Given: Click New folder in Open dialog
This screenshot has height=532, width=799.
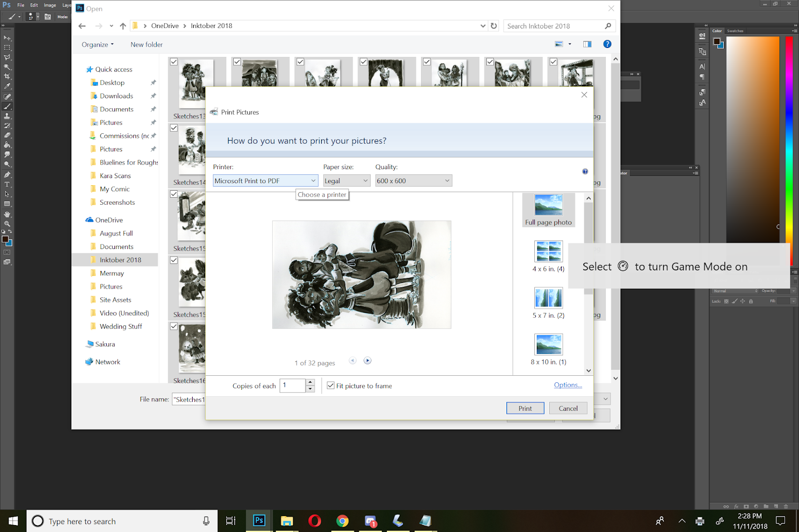Looking at the screenshot, I should (x=147, y=44).
